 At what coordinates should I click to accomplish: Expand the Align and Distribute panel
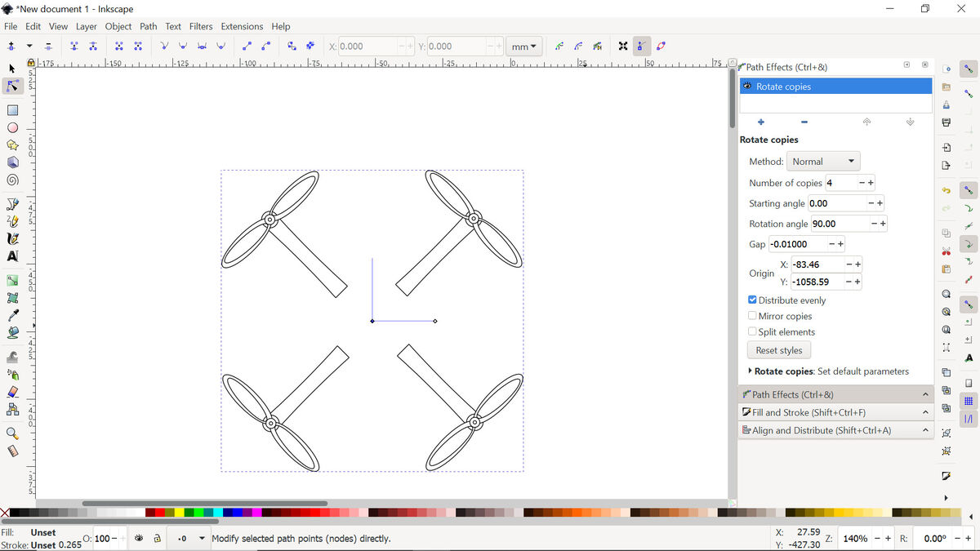(x=835, y=431)
